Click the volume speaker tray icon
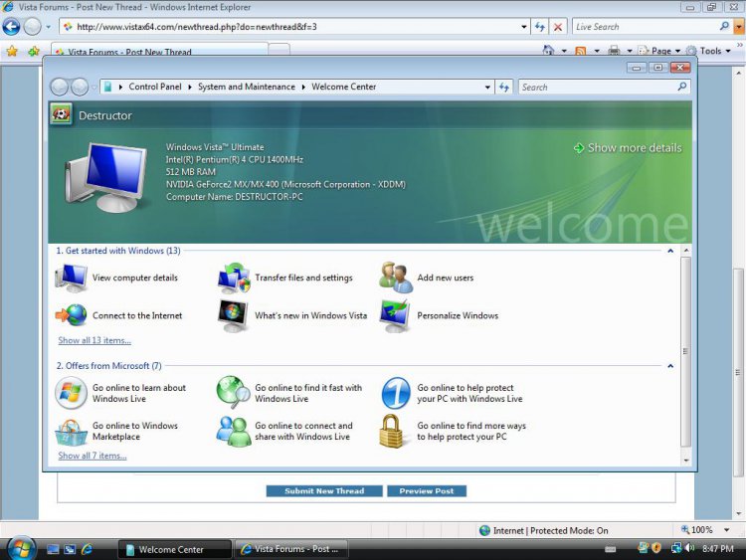This screenshot has width=746, height=560. 690,548
